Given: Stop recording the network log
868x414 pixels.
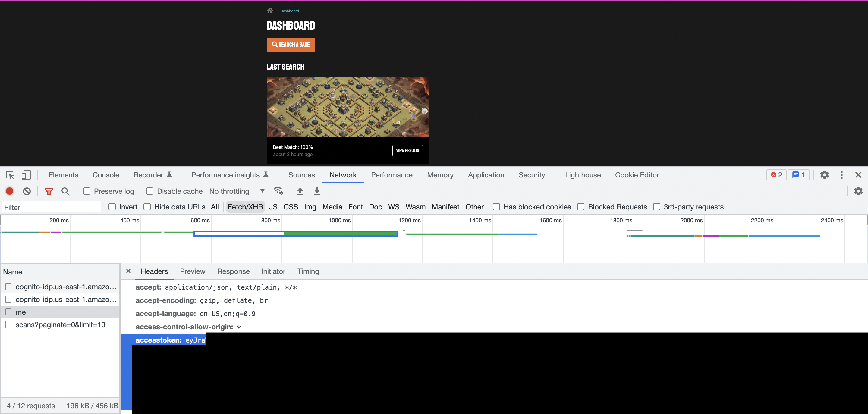Looking at the screenshot, I should tap(10, 191).
